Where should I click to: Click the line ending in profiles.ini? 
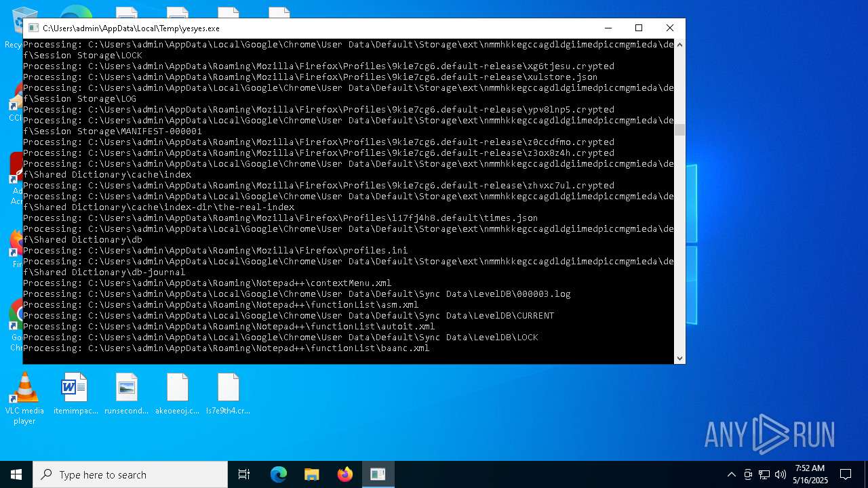pos(216,251)
